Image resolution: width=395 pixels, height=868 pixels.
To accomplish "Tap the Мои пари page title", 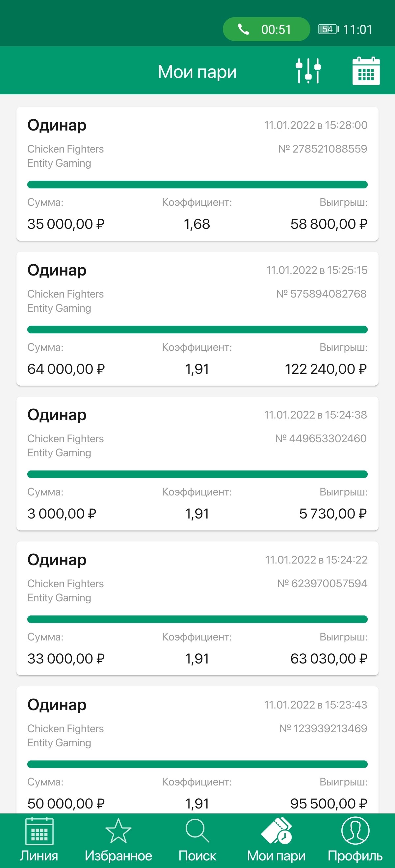I will pyautogui.click(x=197, y=72).
